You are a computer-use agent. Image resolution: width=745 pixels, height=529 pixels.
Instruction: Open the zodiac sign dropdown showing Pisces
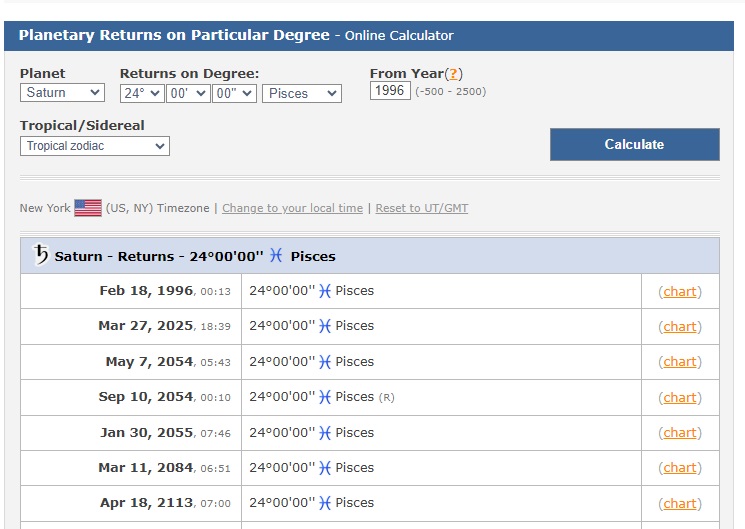301,93
